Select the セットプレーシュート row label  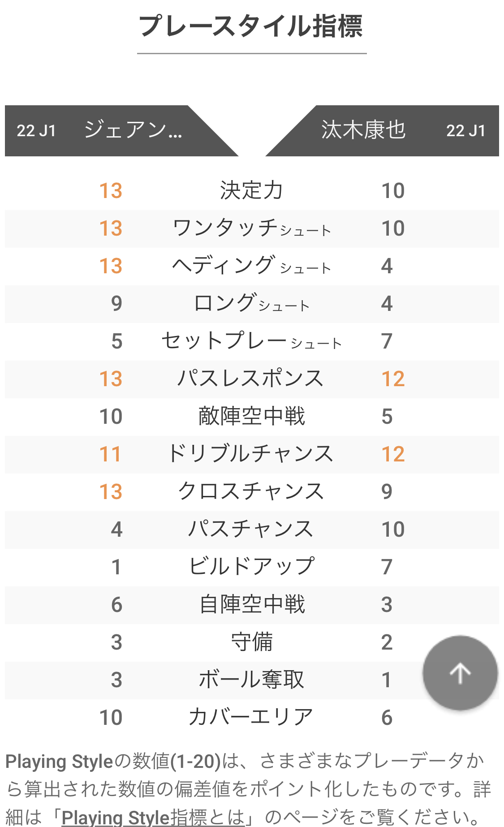pos(251,341)
